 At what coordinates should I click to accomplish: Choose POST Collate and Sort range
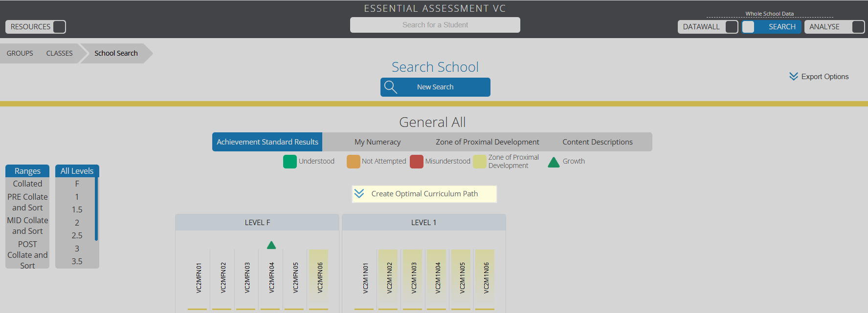tap(27, 254)
